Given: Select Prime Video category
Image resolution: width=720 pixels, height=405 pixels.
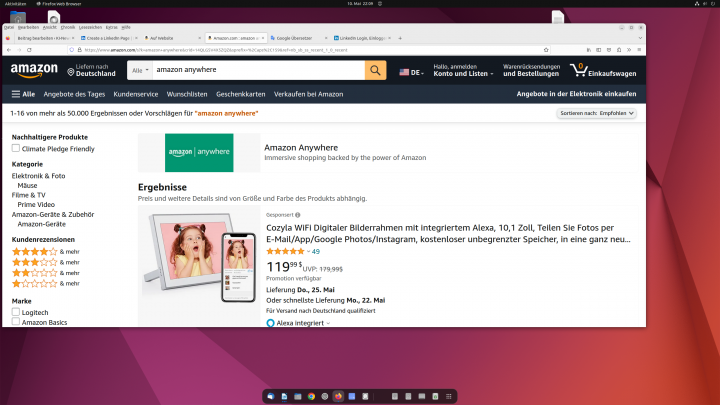Looking at the screenshot, I should coord(36,205).
